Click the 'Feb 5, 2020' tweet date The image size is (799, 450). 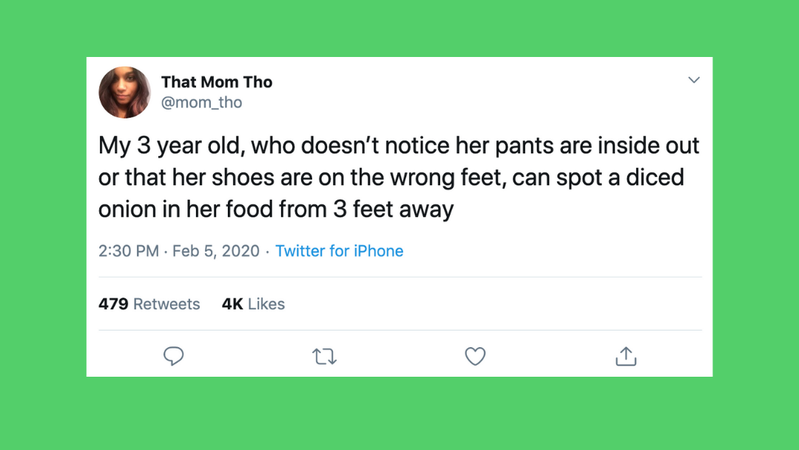click(x=216, y=251)
